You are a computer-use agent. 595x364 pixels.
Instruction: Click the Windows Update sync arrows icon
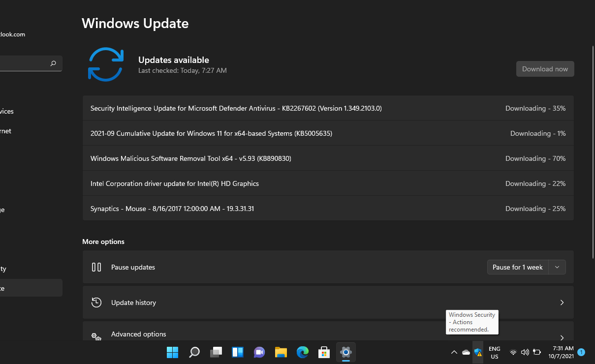[105, 64]
